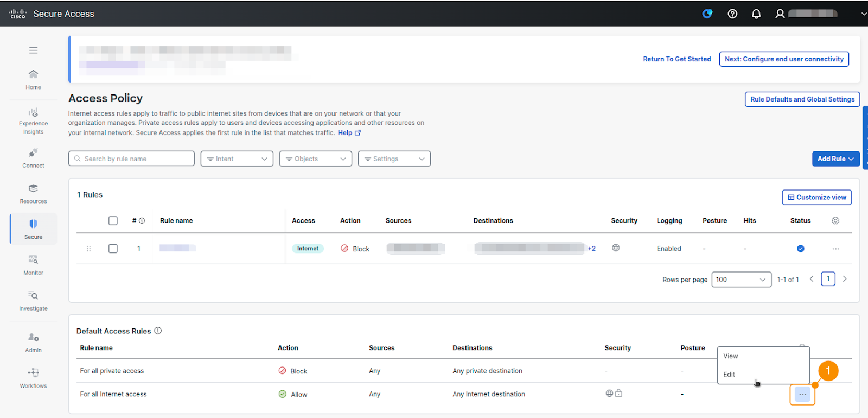This screenshot has height=418, width=868.
Task: Open the help question mark icon
Action: [x=732, y=14]
